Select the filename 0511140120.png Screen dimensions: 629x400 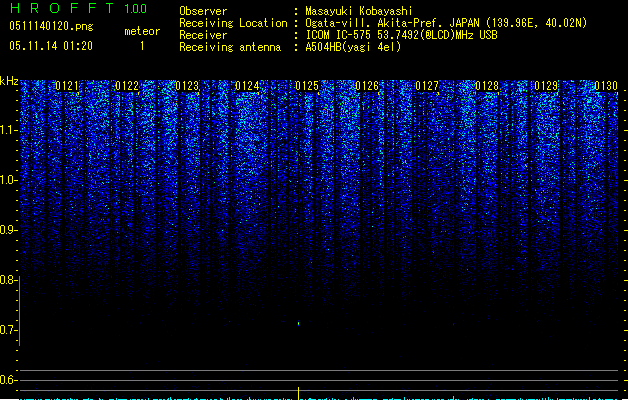tap(51, 26)
